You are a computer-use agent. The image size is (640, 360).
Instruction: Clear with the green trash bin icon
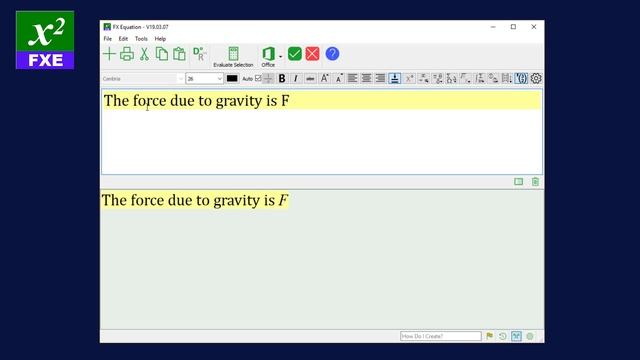click(x=535, y=182)
